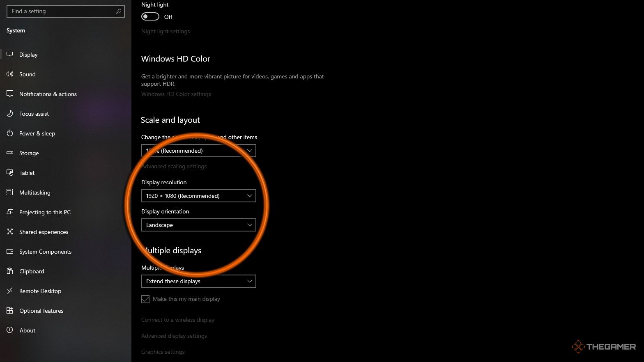Open Windows HD Color settings link
This screenshot has width=644, height=362.
click(x=176, y=94)
